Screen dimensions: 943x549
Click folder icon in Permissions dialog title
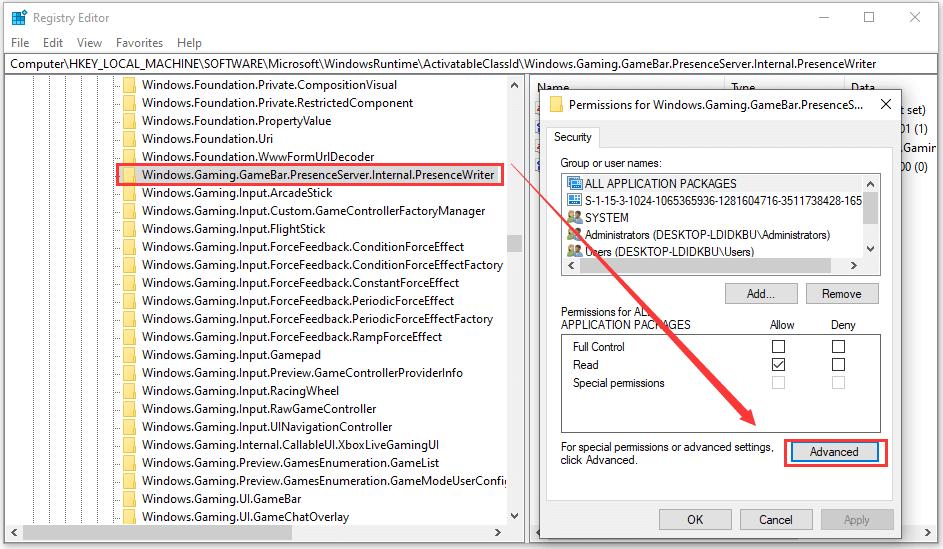pyautogui.click(x=557, y=105)
